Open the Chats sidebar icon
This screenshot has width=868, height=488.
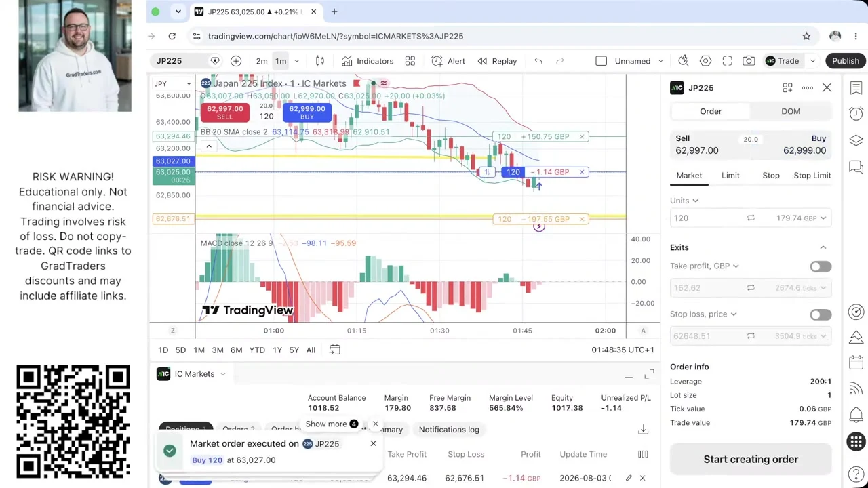click(856, 167)
